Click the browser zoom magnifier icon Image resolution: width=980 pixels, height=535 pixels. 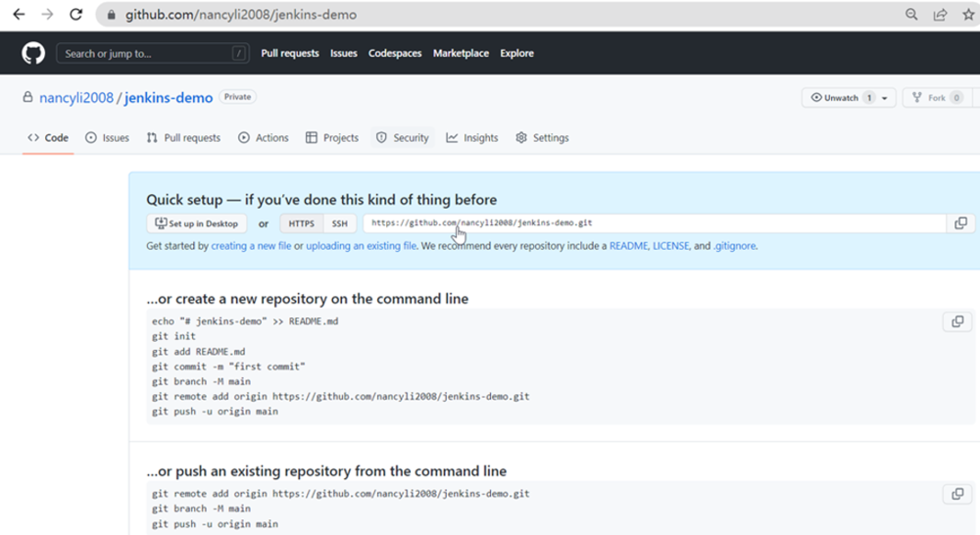[911, 15]
